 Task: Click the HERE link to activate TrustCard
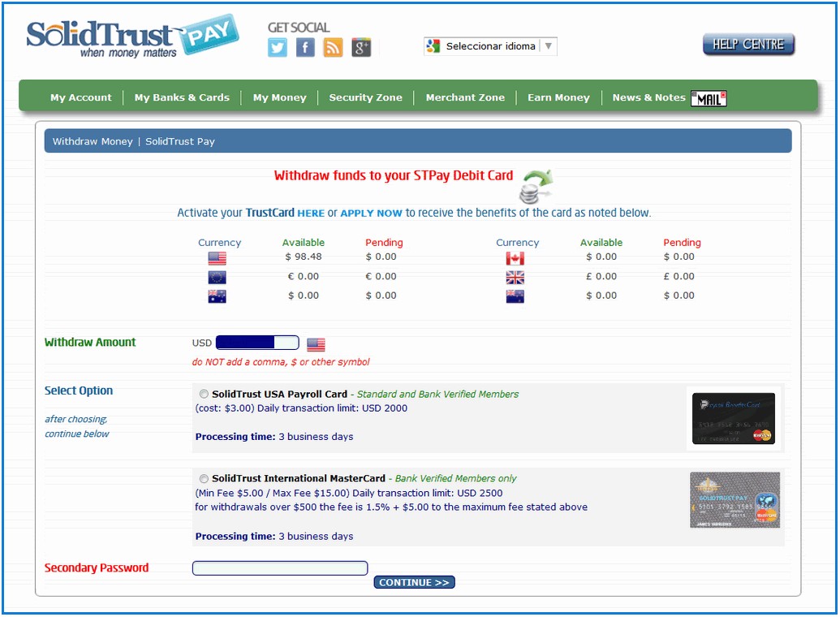(311, 214)
